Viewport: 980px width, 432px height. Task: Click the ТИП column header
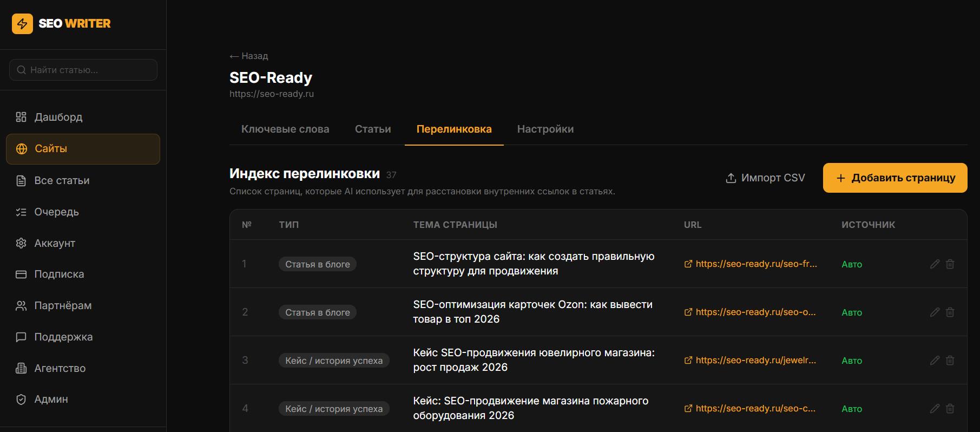289,225
